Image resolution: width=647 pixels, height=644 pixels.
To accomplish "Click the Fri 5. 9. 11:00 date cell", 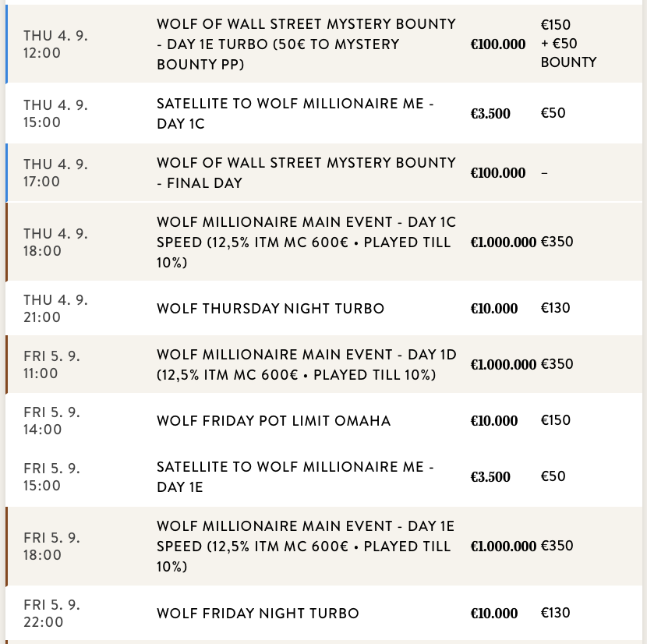I will (52, 365).
